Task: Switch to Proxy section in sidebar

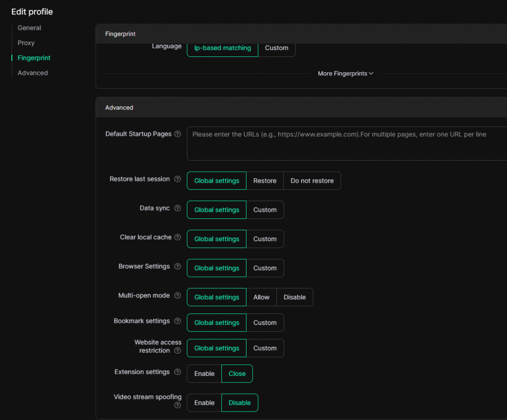Action: pyautogui.click(x=26, y=43)
